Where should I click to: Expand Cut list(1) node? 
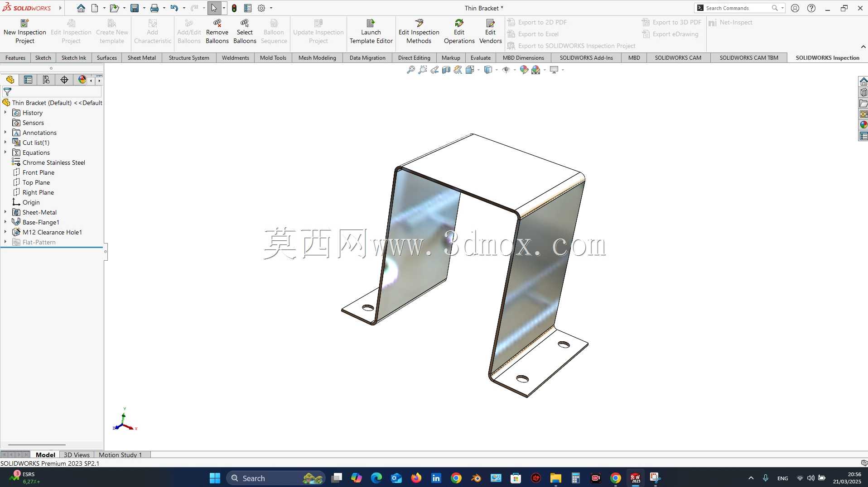coord(5,142)
